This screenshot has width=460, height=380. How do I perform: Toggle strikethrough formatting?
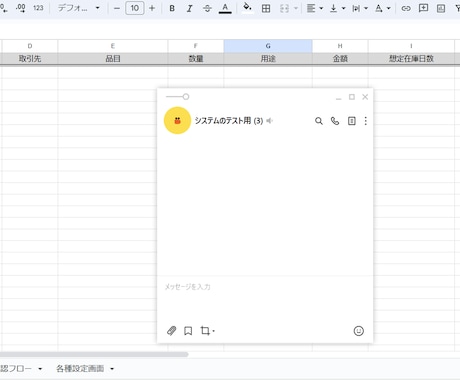207,8
